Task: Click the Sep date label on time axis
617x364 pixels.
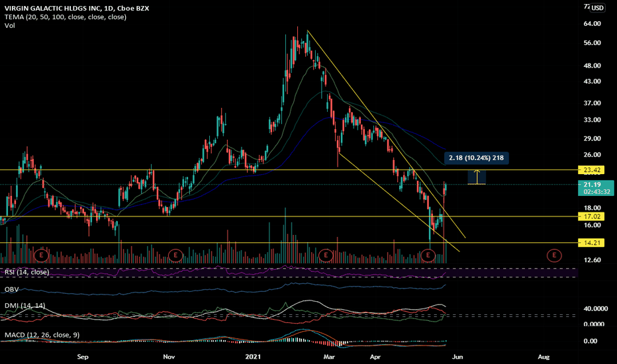Action: click(x=83, y=357)
